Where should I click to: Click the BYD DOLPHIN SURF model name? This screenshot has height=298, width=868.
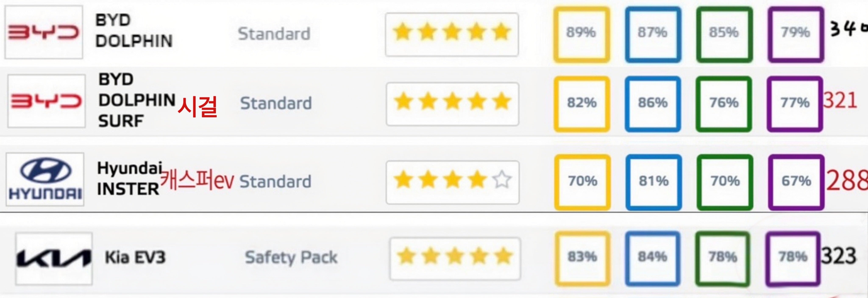coord(137,100)
